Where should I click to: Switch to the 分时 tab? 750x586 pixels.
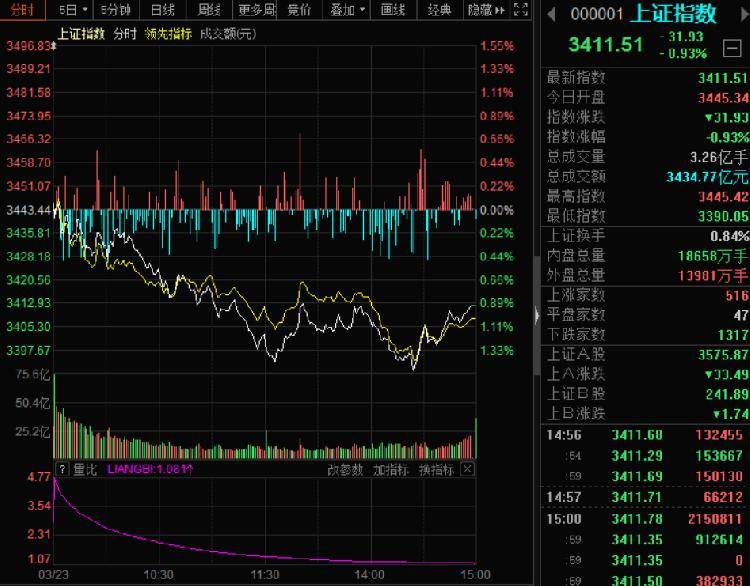(22, 10)
